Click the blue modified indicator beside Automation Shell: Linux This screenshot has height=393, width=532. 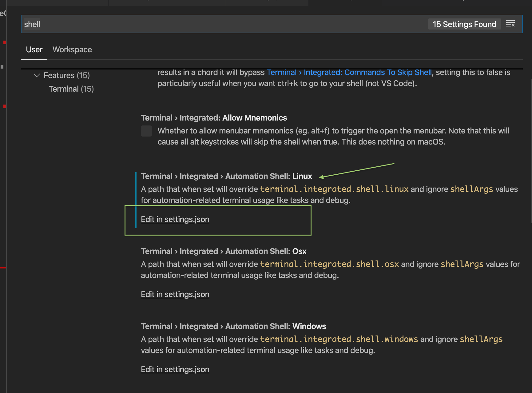click(x=137, y=200)
